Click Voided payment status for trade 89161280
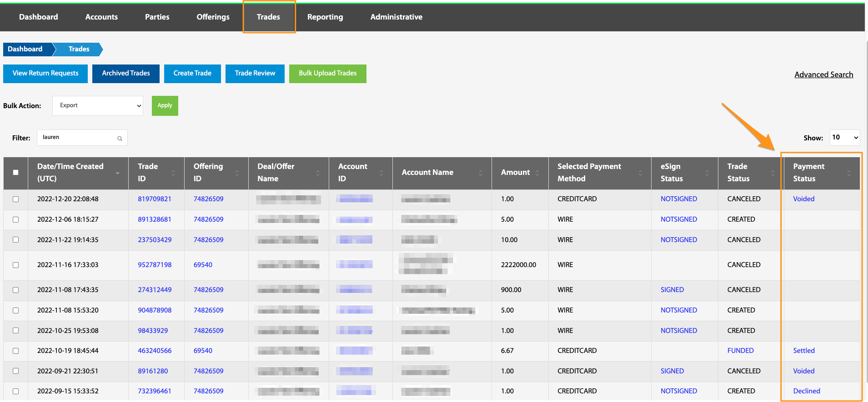This screenshot has height=402, width=868. (804, 371)
